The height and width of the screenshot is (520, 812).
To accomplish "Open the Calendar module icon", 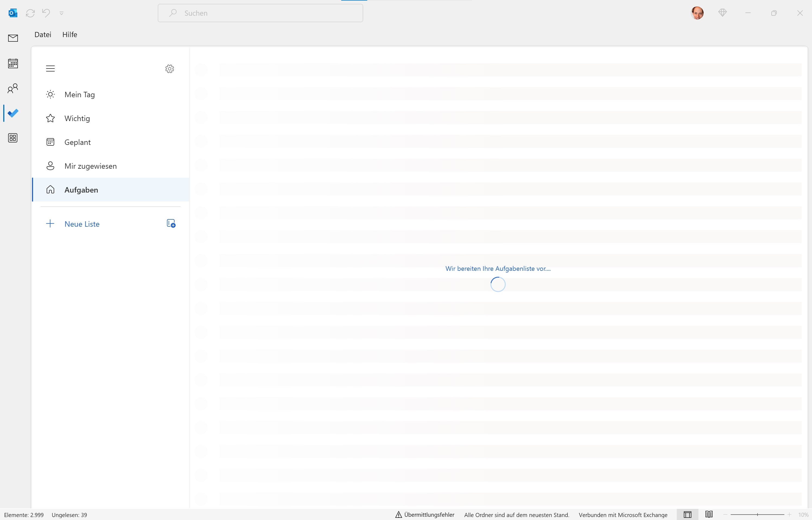I will click(13, 63).
